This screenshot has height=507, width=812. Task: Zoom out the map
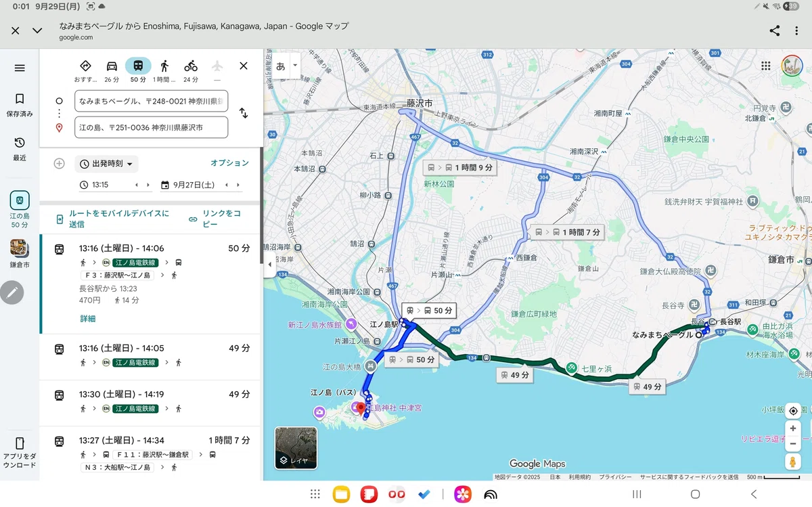pyautogui.click(x=792, y=443)
